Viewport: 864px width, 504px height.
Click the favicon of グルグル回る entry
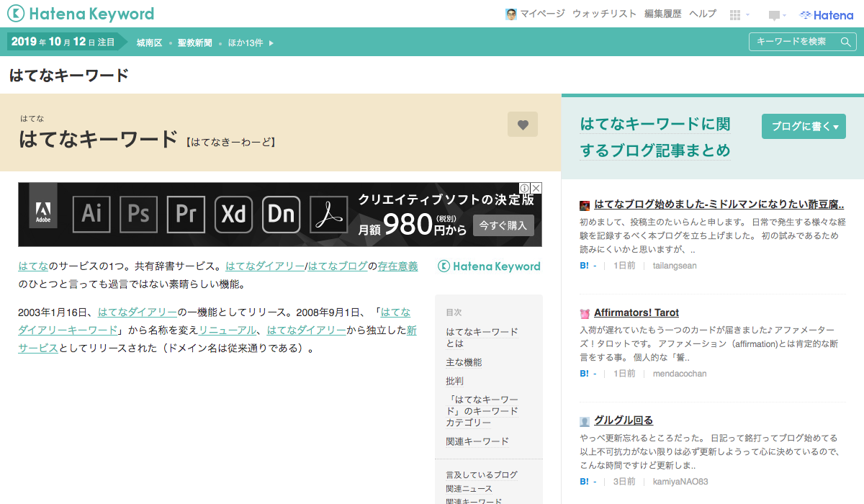585,421
